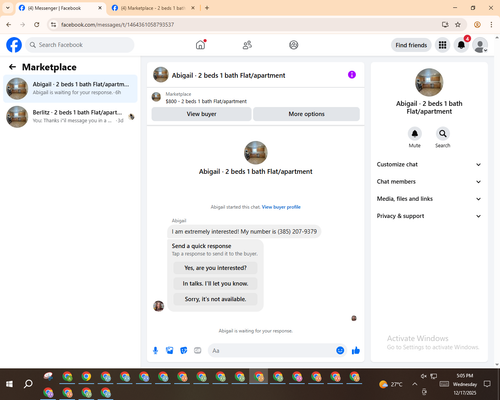The width and height of the screenshot is (500, 400).
Task: Send a thumbs-up like
Action: coord(356,350)
